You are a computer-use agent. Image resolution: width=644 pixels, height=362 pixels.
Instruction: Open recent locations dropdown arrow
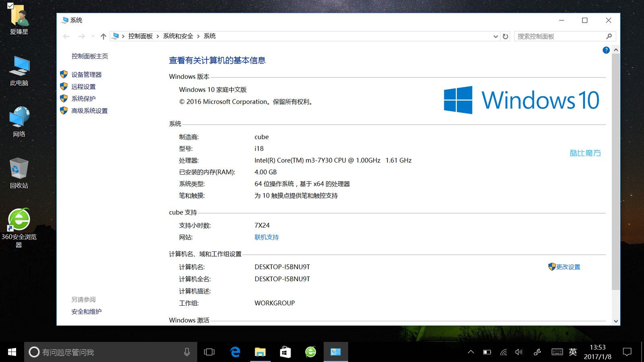(93, 36)
